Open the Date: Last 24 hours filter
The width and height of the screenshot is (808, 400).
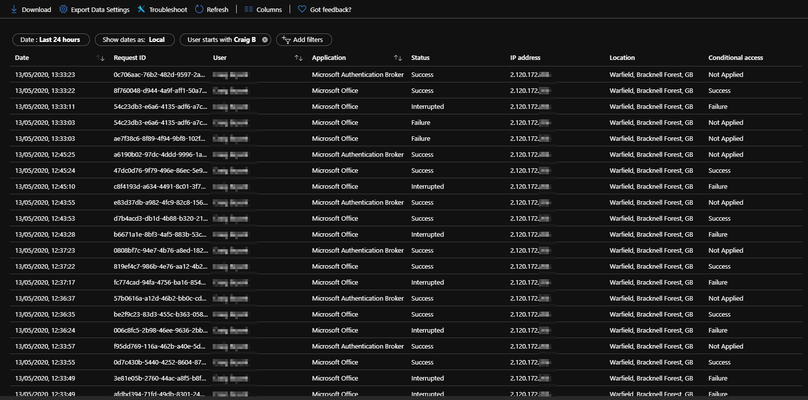pos(50,40)
